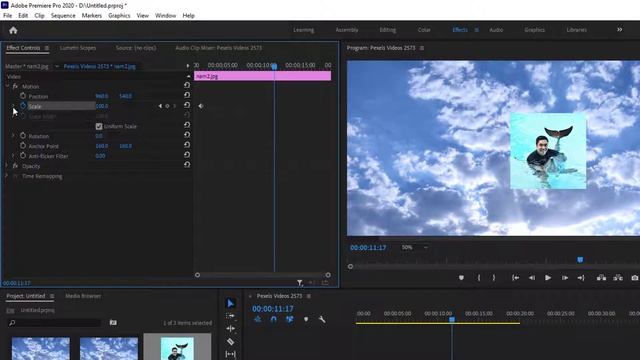The width and height of the screenshot is (640, 360).
Task: Toggle Snap in timeline
Action: 273,320
